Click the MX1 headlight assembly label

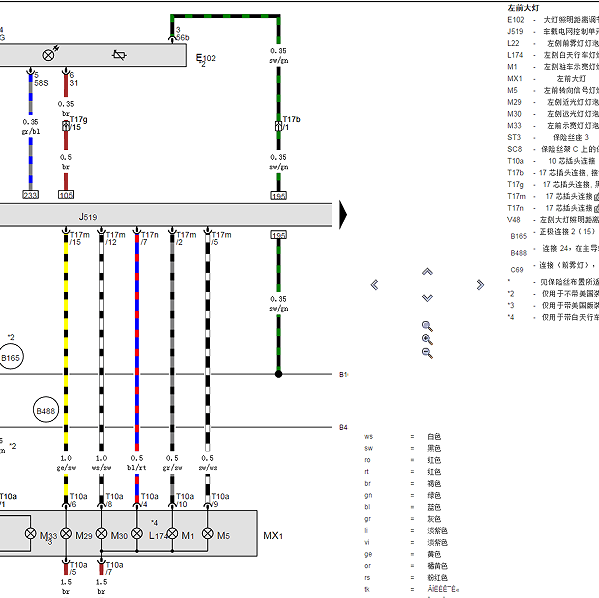(x=273, y=536)
